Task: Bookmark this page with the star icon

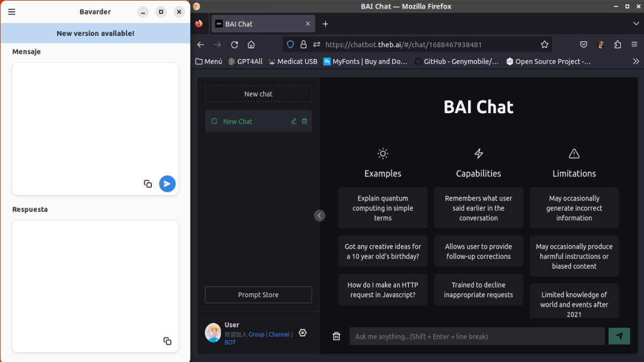Action: [x=545, y=45]
